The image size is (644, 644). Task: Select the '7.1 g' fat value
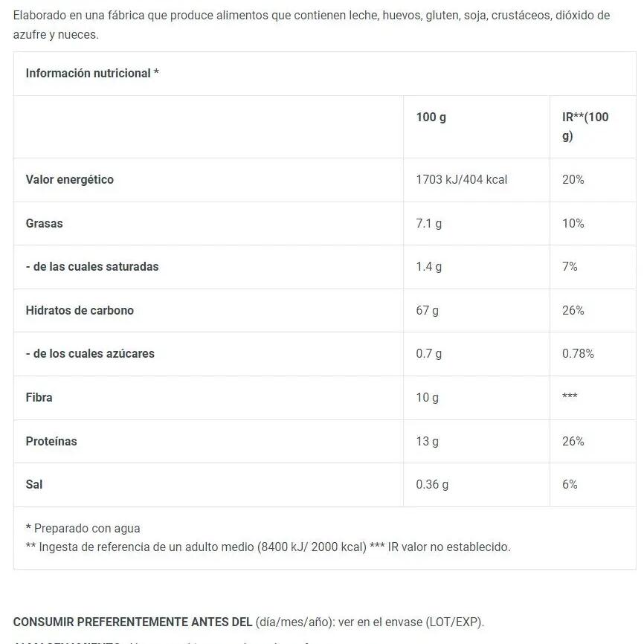(x=428, y=223)
